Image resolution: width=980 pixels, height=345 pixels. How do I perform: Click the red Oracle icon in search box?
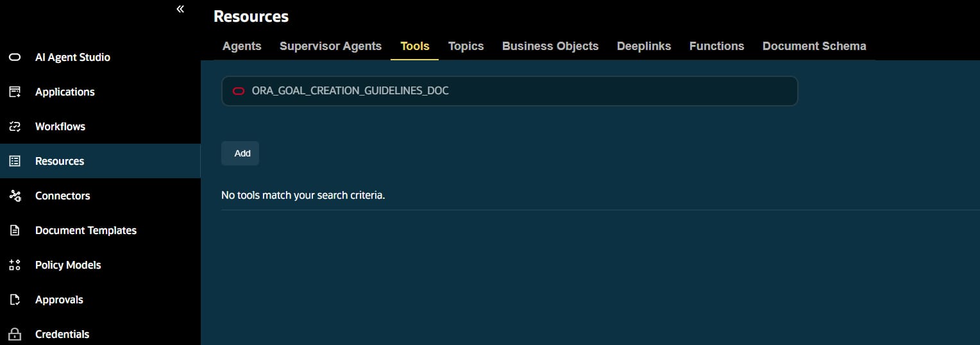pos(239,91)
